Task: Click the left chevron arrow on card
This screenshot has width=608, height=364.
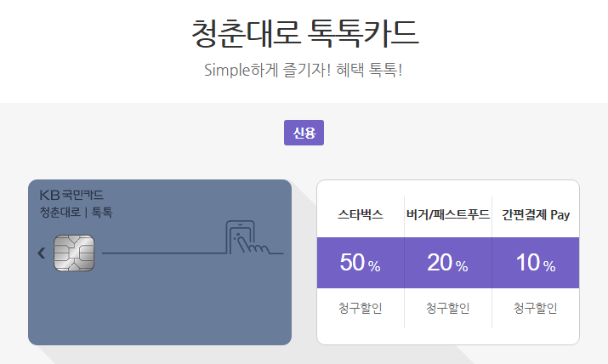Action: tap(42, 253)
